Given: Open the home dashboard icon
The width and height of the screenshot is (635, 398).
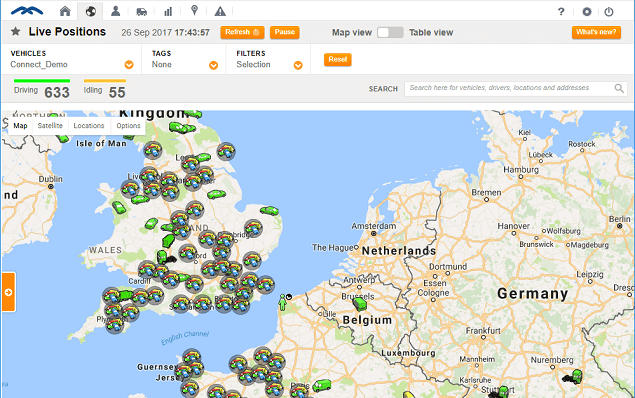Looking at the screenshot, I should tap(65, 11).
